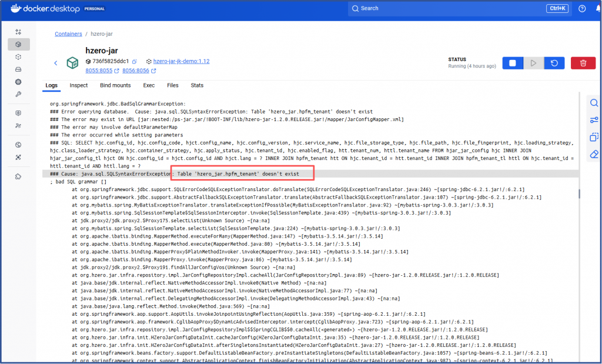Select the Stats tab
The height and width of the screenshot is (364, 602).
pyautogui.click(x=197, y=85)
